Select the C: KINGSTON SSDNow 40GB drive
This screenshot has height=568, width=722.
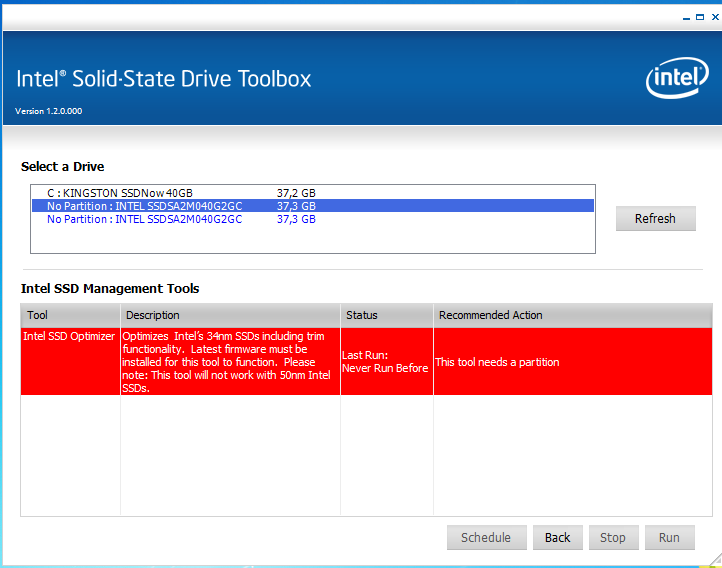pos(313,193)
